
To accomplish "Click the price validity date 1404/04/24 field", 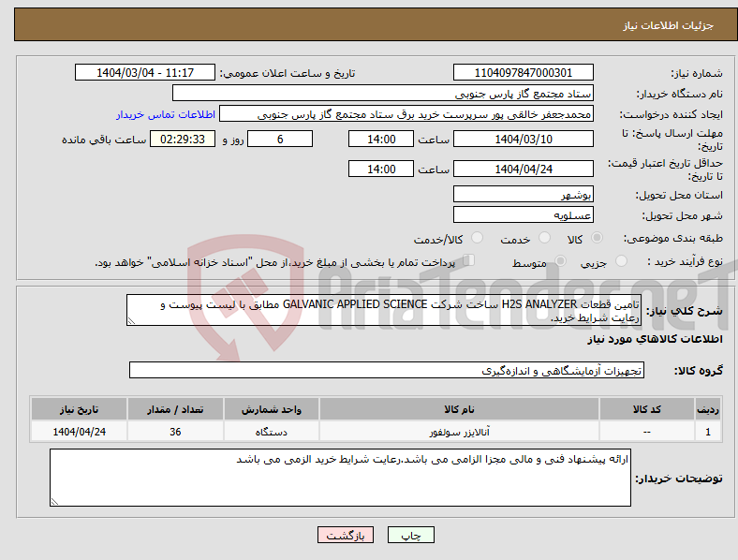I will coord(523,169).
